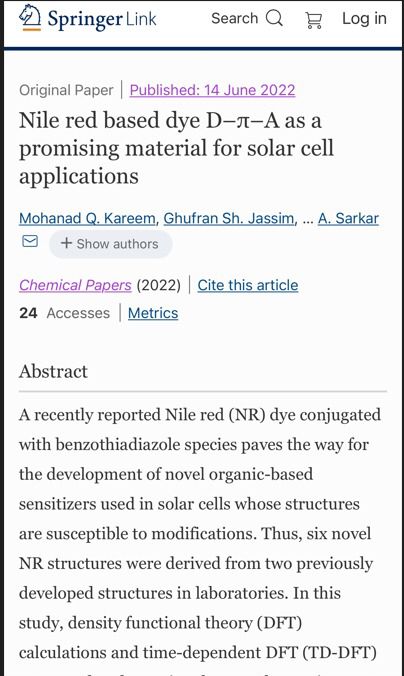Screen dimensions: 404x676
Task: Open the Metrics link
Action: (153, 313)
